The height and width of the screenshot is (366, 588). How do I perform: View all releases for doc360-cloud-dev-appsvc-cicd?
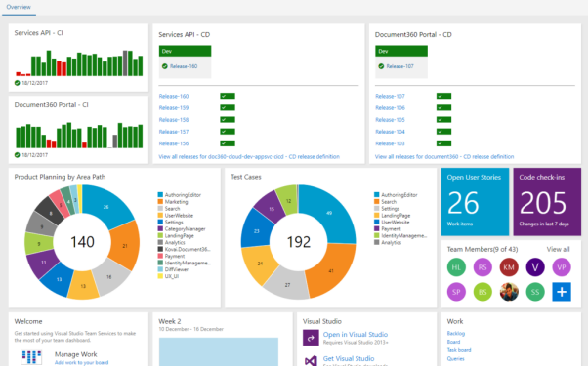click(249, 156)
